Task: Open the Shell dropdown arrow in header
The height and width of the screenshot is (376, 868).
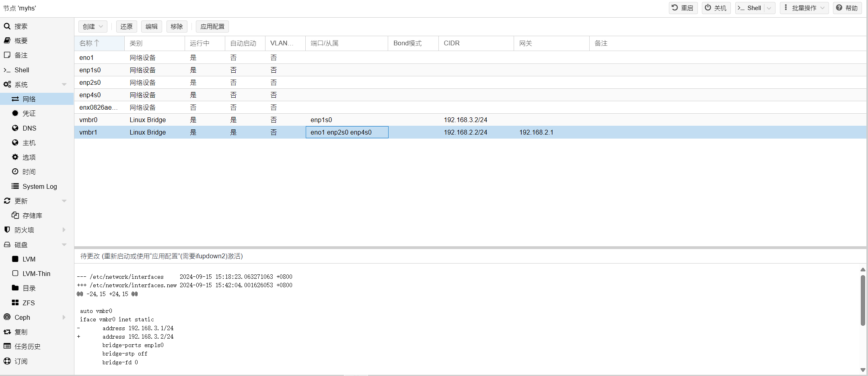Action: 769,8
